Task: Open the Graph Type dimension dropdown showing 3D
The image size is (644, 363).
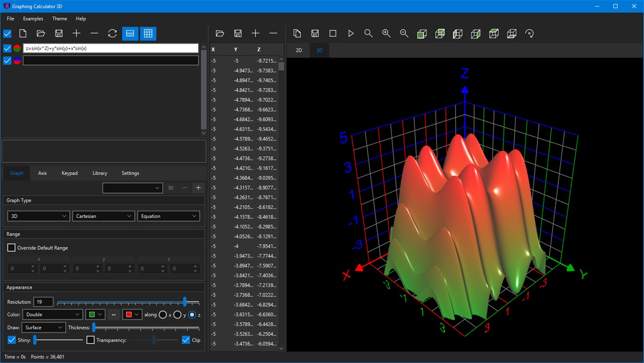Action: pyautogui.click(x=38, y=216)
